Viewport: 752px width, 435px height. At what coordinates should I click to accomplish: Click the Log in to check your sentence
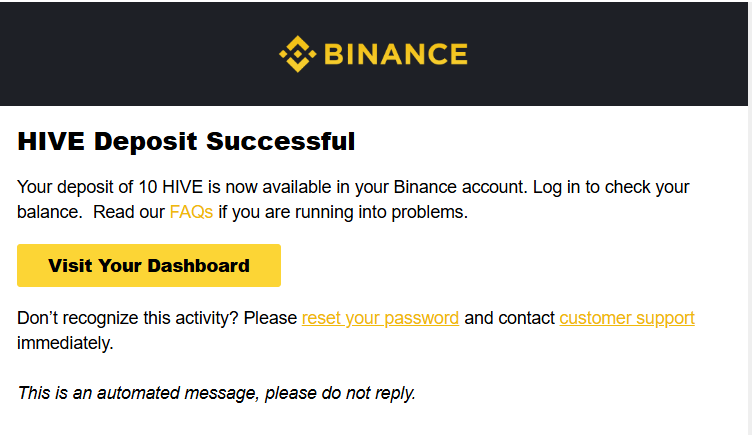tap(611, 187)
